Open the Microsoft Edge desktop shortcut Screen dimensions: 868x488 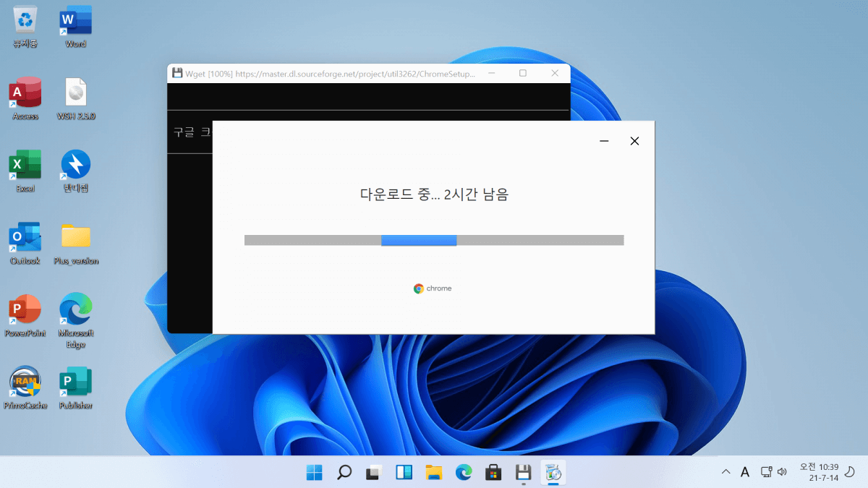76,320
